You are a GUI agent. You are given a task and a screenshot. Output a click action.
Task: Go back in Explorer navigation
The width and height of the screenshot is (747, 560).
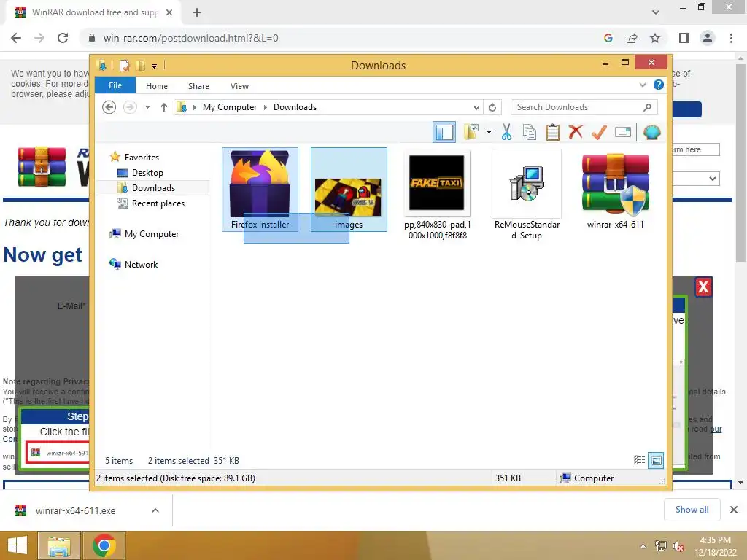tap(109, 107)
